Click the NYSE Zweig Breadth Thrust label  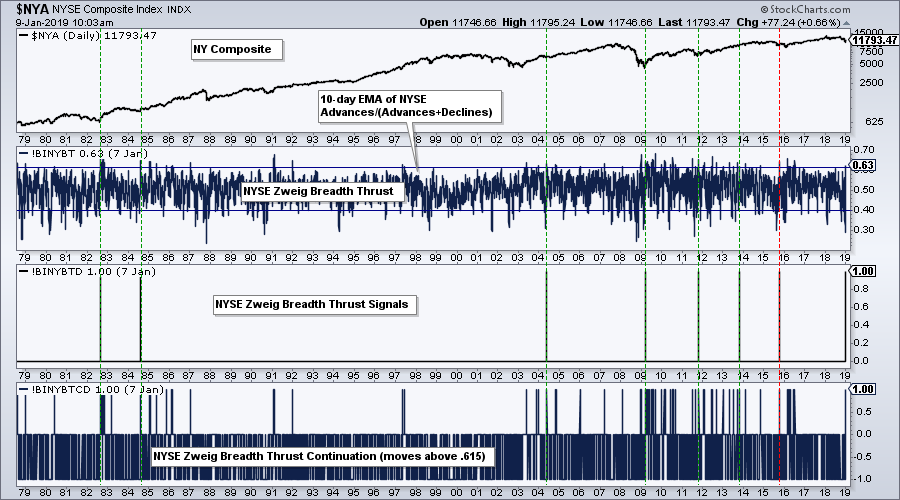(322, 188)
